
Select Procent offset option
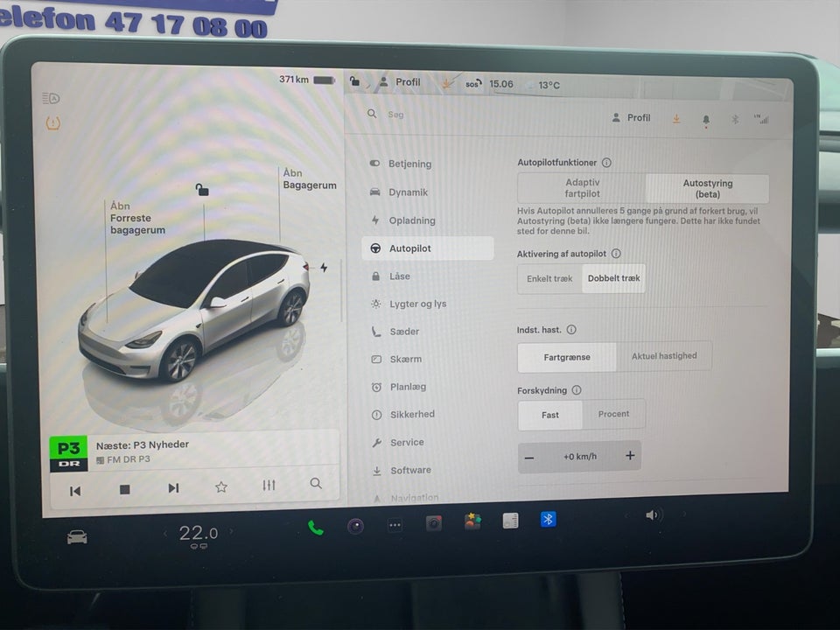(613, 414)
